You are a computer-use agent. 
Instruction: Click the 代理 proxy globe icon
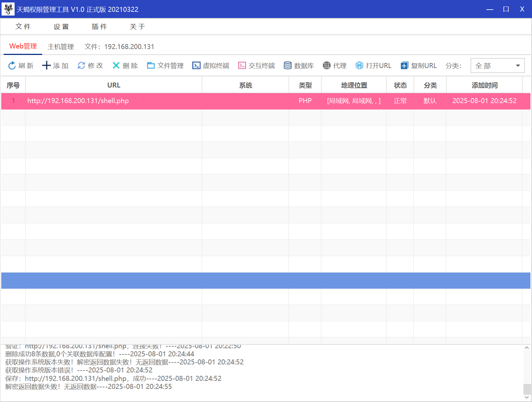click(x=327, y=65)
